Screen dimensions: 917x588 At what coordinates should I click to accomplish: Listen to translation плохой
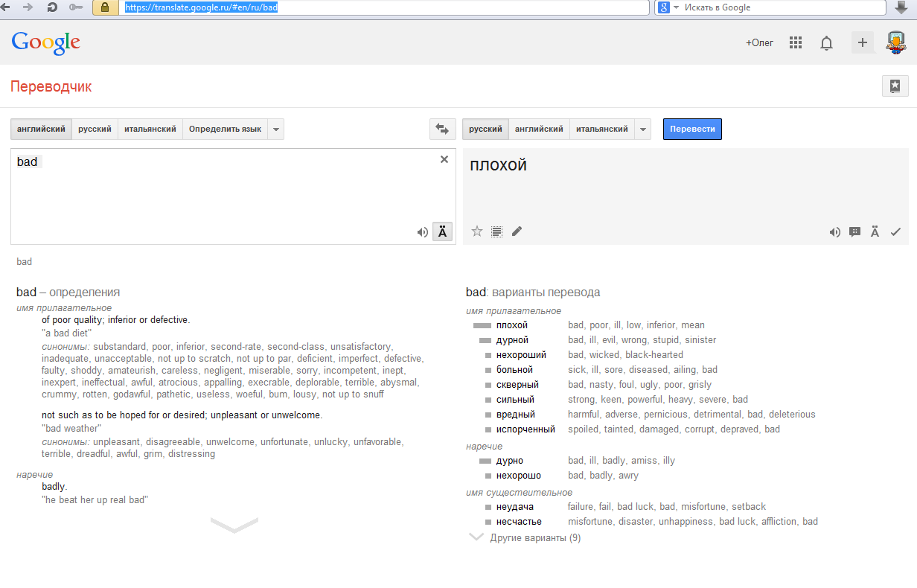pyautogui.click(x=835, y=232)
